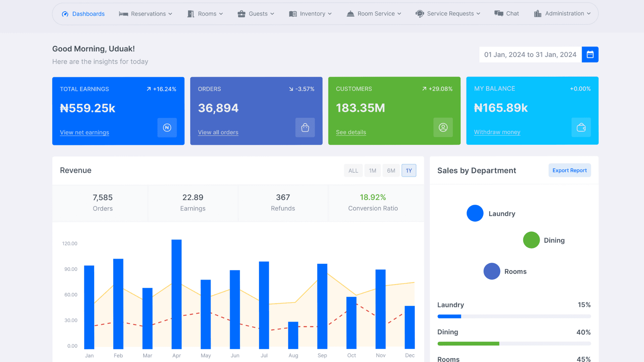Click the shopping bag icon on Orders card
644x362 pixels.
pyautogui.click(x=305, y=128)
